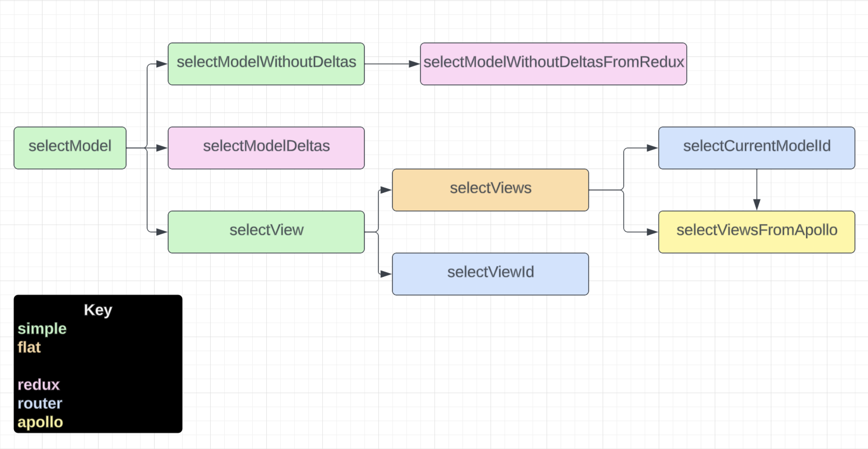Click the selectViews orange box
Viewport: 868px width, 449px height.
pos(490,190)
